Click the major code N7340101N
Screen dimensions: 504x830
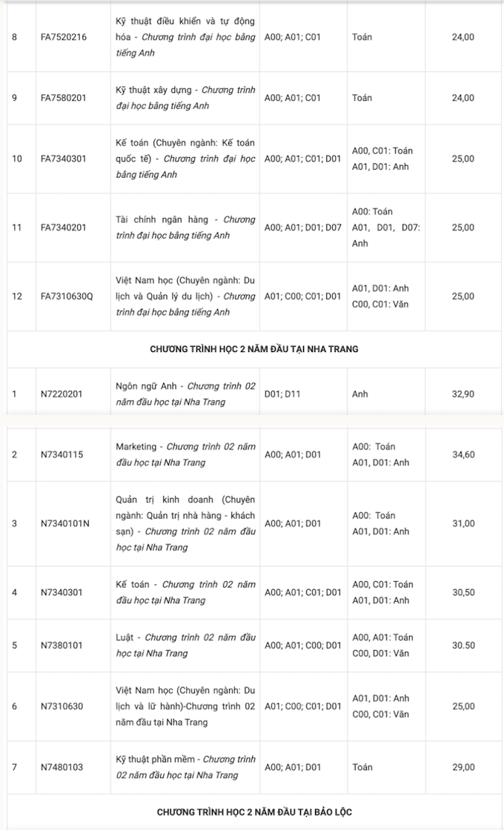pos(64,524)
